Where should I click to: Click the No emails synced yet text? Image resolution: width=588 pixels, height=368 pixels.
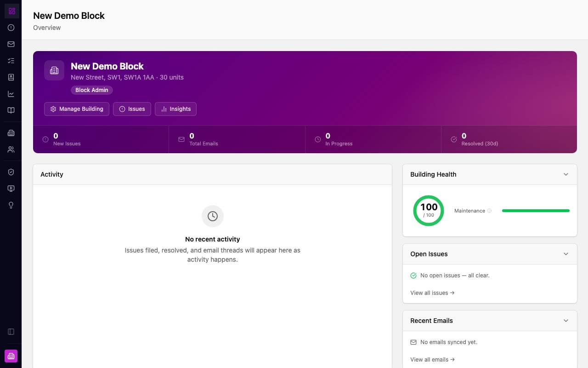pyautogui.click(x=449, y=342)
